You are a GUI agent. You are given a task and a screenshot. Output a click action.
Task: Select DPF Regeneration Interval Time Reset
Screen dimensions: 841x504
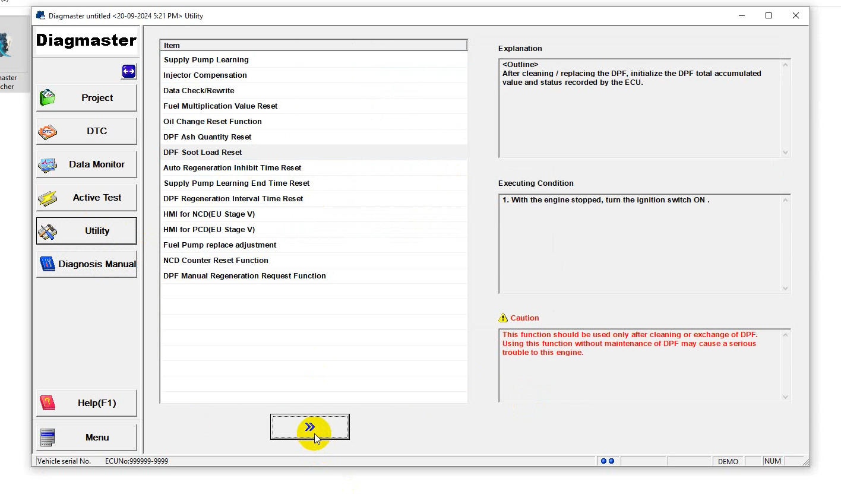[x=314, y=199]
